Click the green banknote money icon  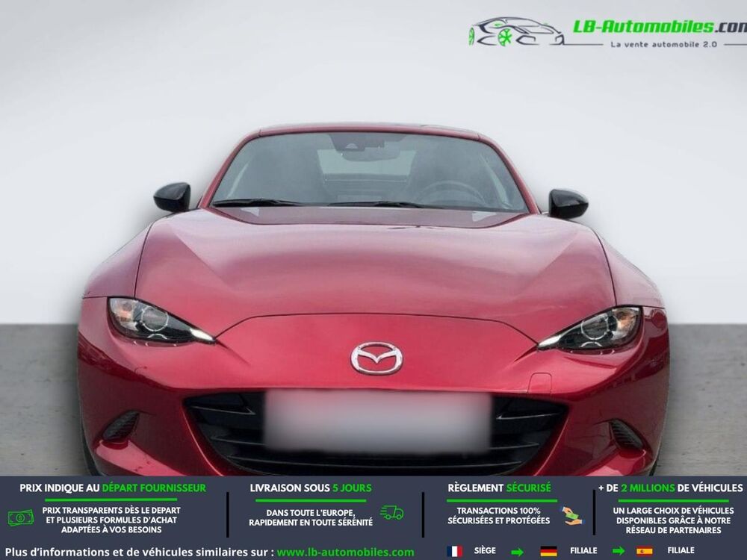tap(20, 517)
